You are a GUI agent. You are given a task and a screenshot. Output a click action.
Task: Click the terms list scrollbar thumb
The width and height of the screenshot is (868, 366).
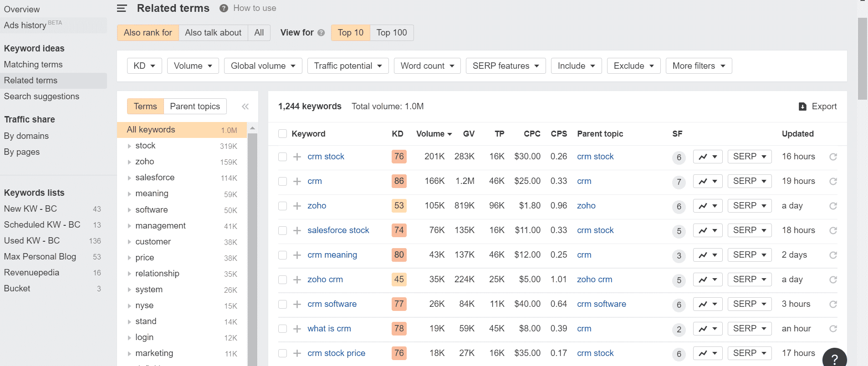pos(253,249)
